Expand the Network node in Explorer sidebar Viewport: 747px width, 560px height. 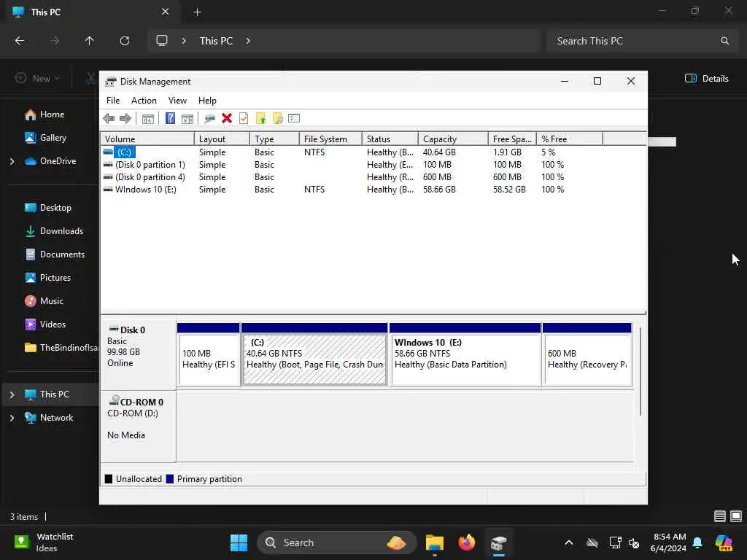pyautogui.click(x=12, y=418)
